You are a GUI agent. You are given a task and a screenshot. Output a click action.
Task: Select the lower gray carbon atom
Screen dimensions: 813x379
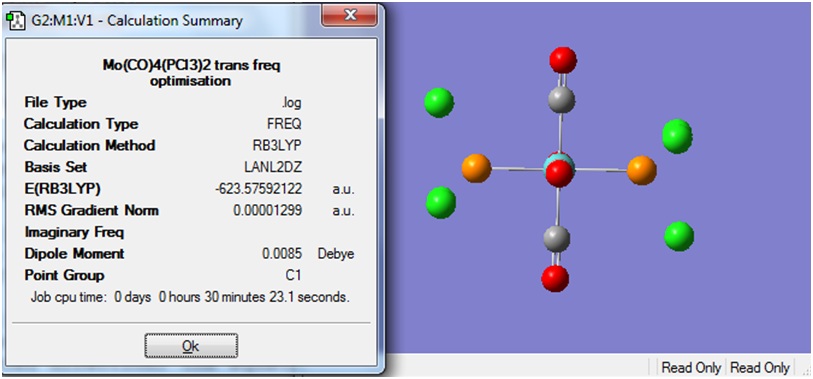point(557,239)
